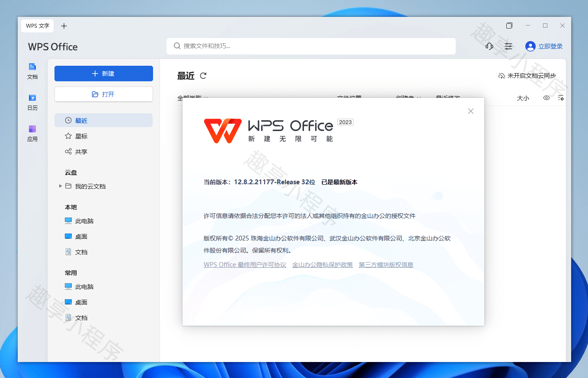This screenshot has height=378, width=588.
Task: Open 金山办公隐私保护政策 link
Action: 323,265
